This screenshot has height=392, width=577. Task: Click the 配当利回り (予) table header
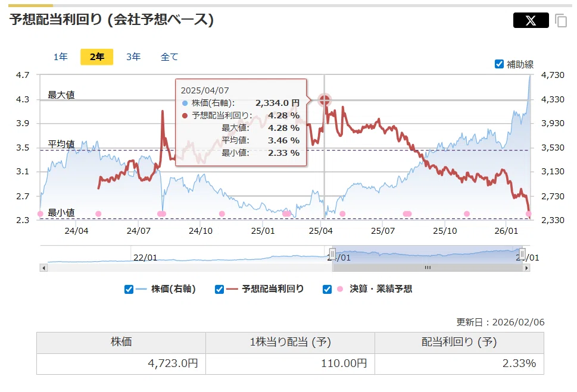pyautogui.click(x=459, y=343)
